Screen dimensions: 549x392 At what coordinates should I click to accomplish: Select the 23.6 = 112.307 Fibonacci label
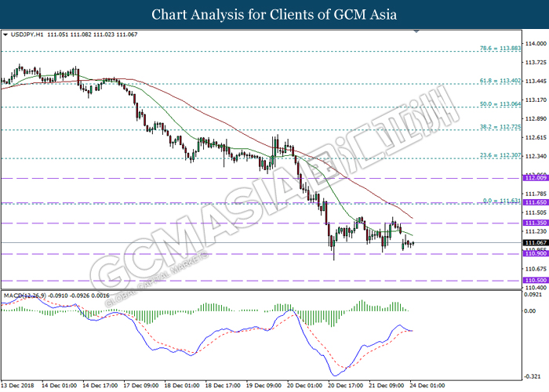click(500, 155)
